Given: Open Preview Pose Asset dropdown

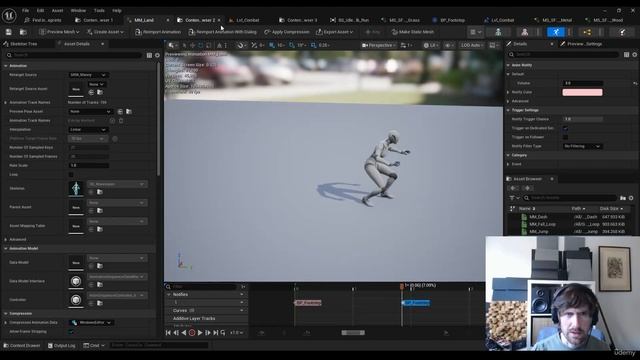Looking at the screenshot, I should (x=90, y=111).
